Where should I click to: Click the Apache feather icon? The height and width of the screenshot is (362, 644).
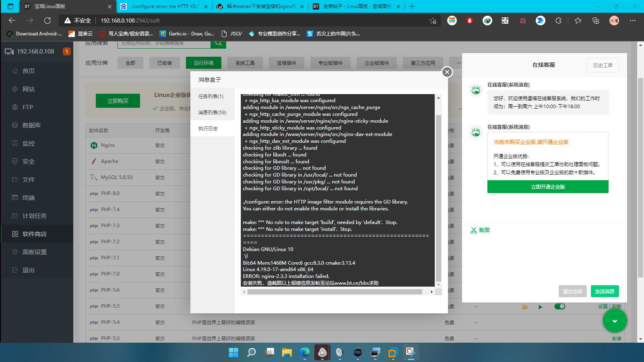point(94,161)
